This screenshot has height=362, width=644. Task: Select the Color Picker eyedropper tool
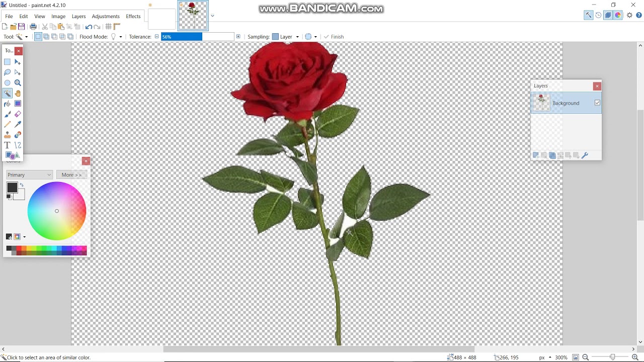(x=18, y=124)
